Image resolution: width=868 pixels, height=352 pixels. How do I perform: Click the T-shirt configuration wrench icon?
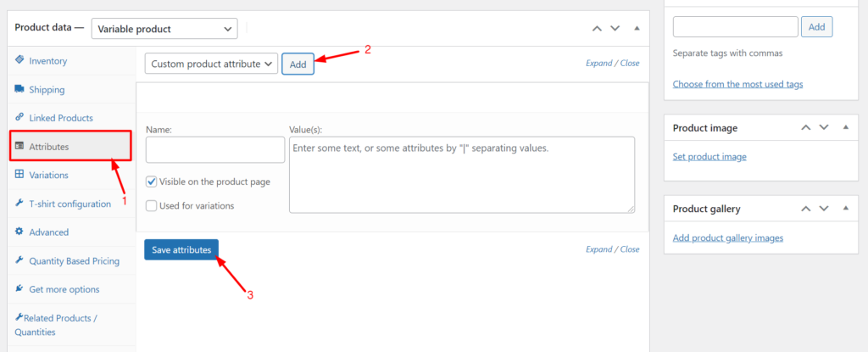point(19,204)
